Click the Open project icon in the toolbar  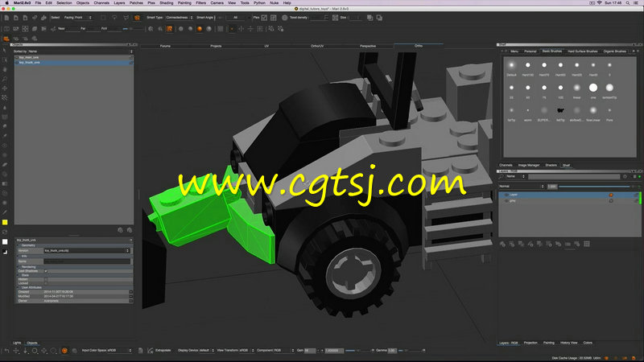coord(16,18)
